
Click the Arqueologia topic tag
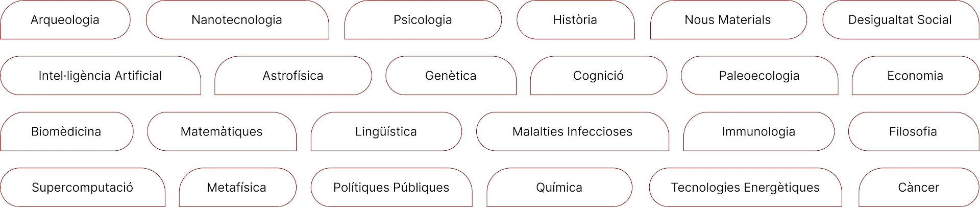tap(65, 20)
